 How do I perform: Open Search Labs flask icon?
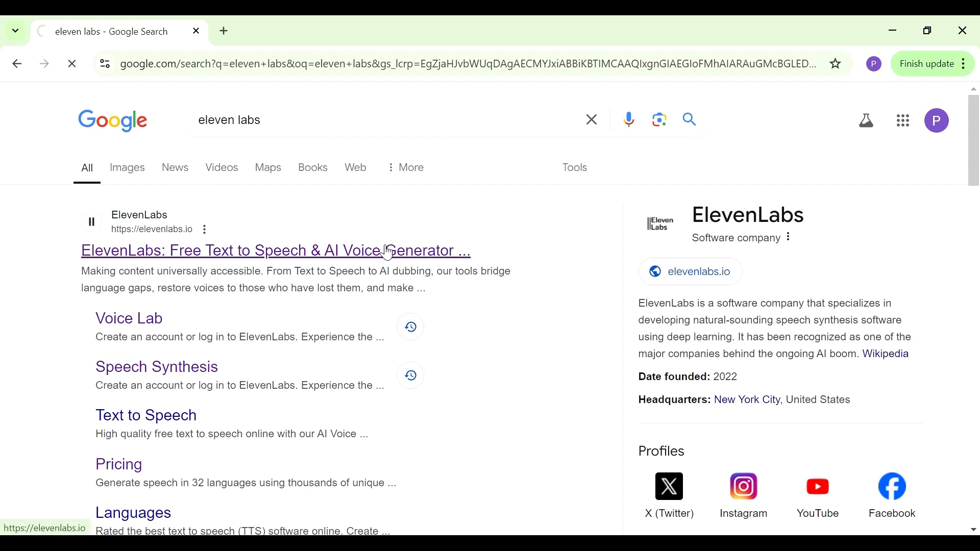click(867, 121)
